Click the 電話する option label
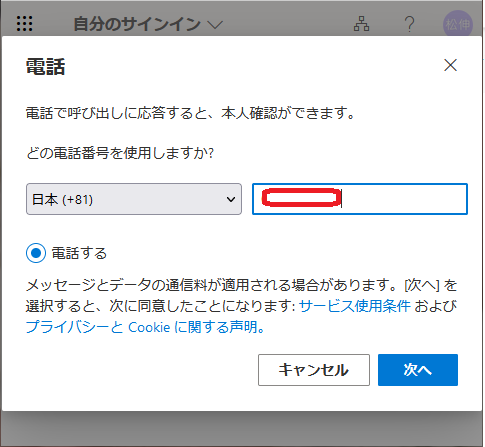 [79, 253]
